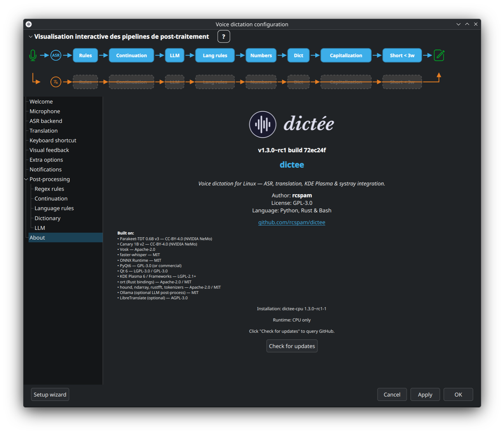Click the version text v1.3.0~rc1 build 72ec24f
This screenshot has height=435, width=504.
(x=292, y=150)
